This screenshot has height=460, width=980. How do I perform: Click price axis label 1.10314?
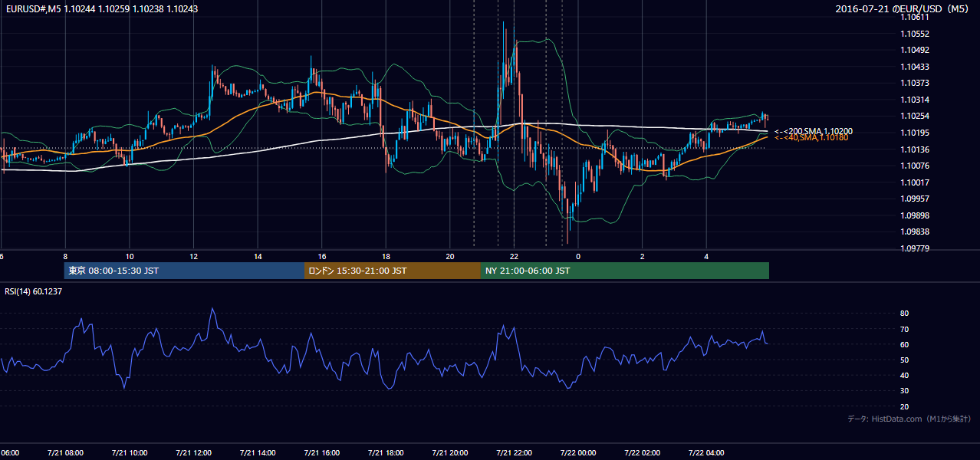[x=916, y=100]
